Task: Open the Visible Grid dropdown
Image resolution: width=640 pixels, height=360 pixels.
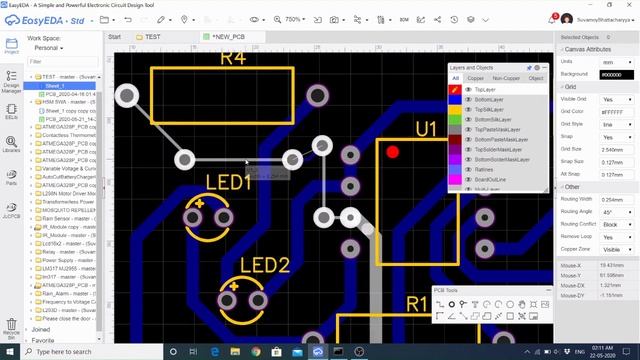Action: (x=617, y=100)
